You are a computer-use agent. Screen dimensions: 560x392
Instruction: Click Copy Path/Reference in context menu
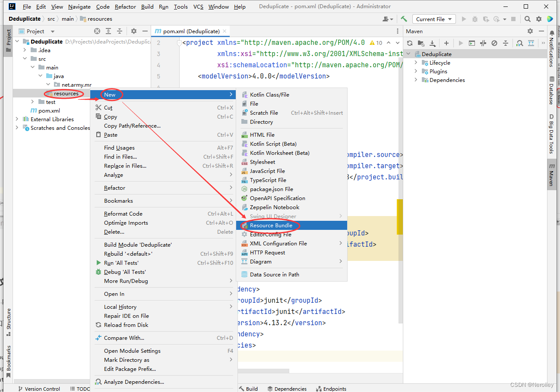(164, 125)
